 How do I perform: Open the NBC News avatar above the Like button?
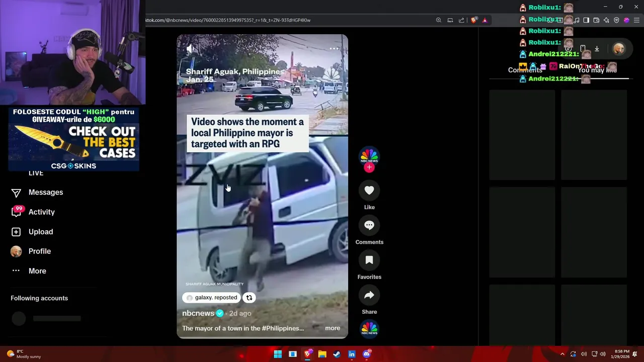[369, 156]
